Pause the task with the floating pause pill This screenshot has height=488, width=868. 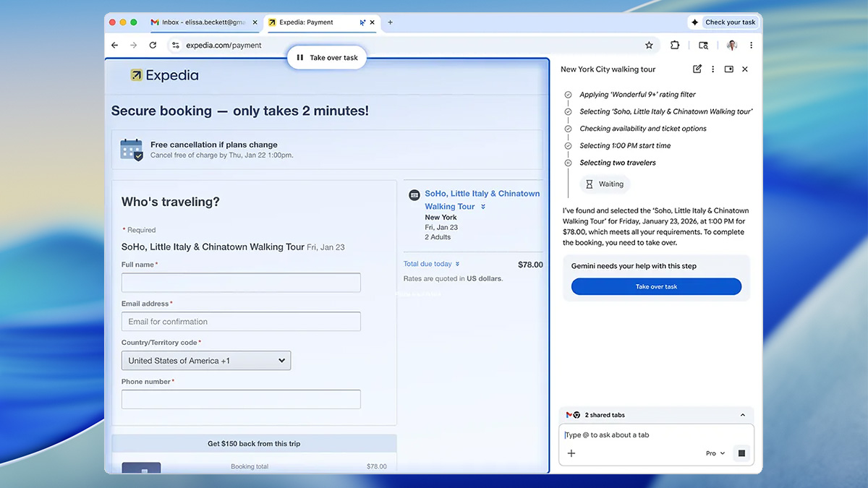[326, 57]
